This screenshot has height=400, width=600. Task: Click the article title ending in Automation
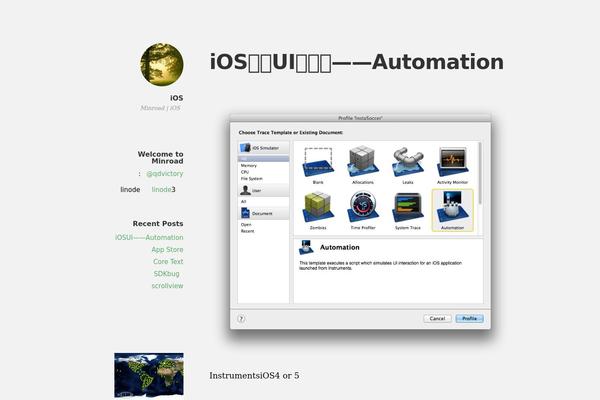(357, 62)
